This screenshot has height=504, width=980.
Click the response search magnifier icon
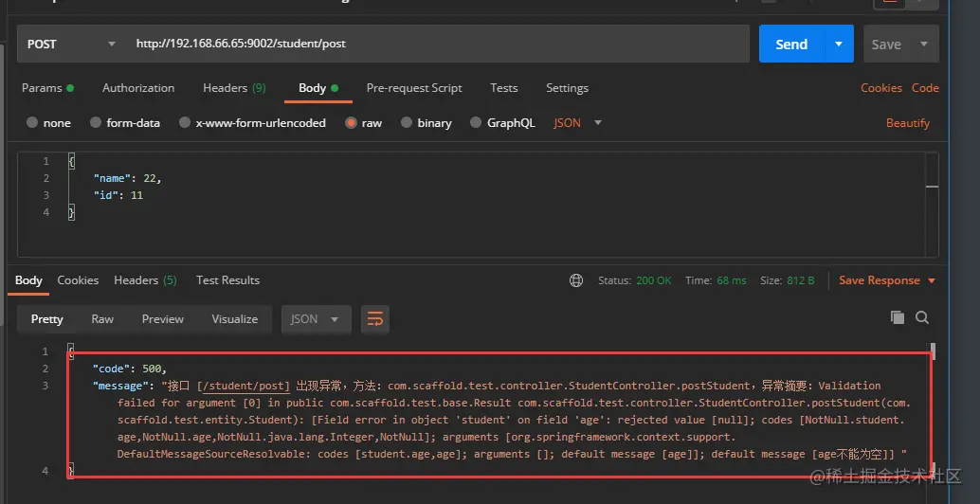click(x=922, y=317)
